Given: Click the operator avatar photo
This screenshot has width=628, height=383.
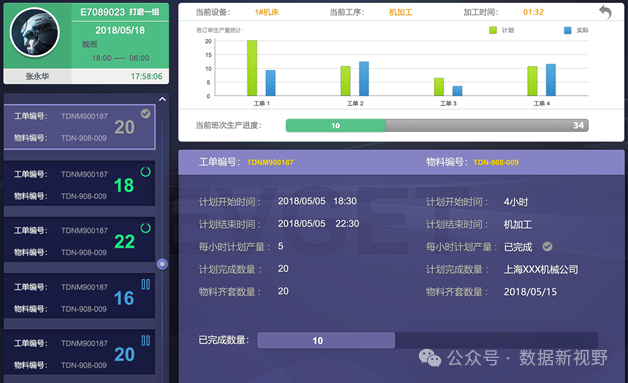Looking at the screenshot, I should coord(34,32).
